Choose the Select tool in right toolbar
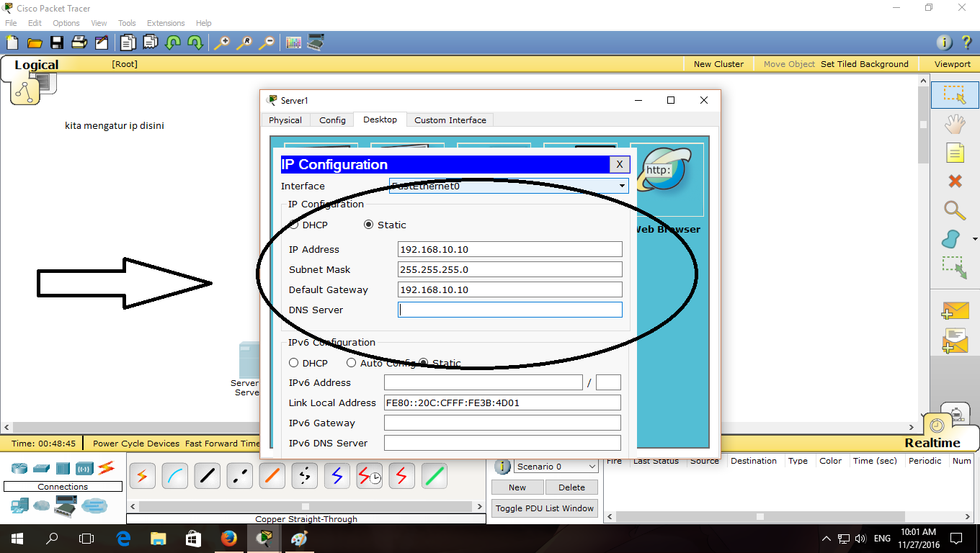 (x=955, y=94)
